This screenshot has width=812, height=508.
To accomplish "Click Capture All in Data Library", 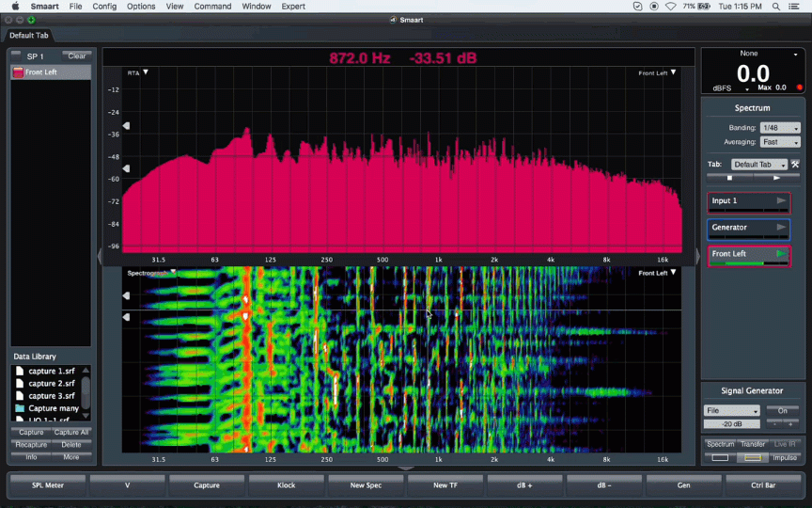I will pos(71,433).
